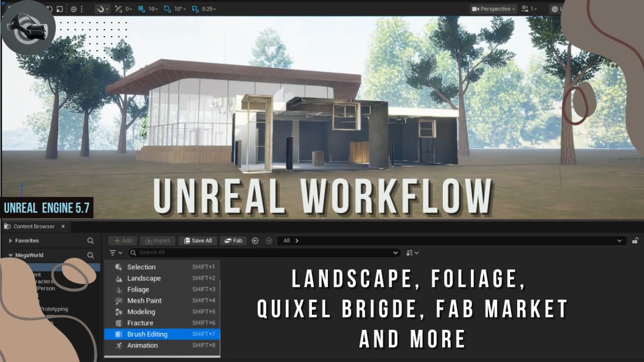Image resolution: width=644 pixels, height=362 pixels.
Task: Select the Modeling mode menu item
Action: click(162, 312)
